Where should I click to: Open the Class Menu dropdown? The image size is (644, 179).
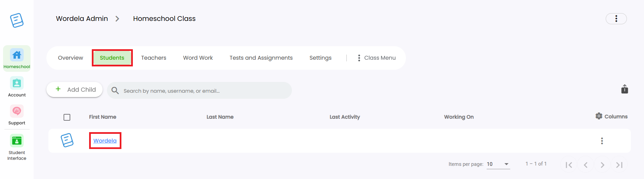click(x=376, y=58)
